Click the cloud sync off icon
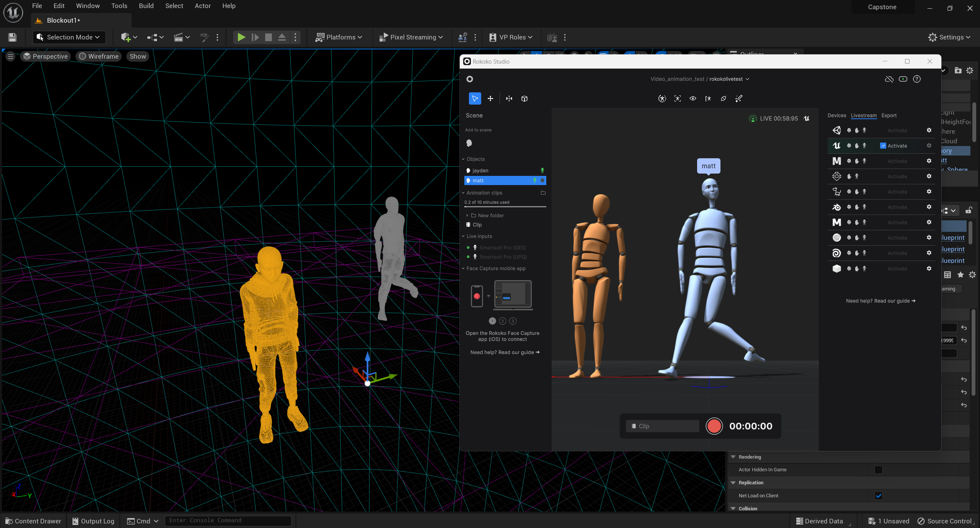Viewport: 980px width, 528px height. [x=889, y=79]
